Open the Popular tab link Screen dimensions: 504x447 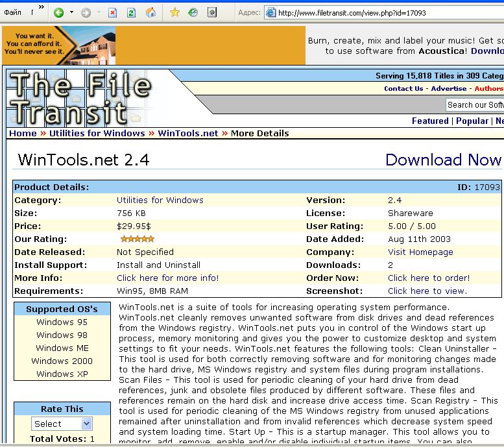pos(472,121)
